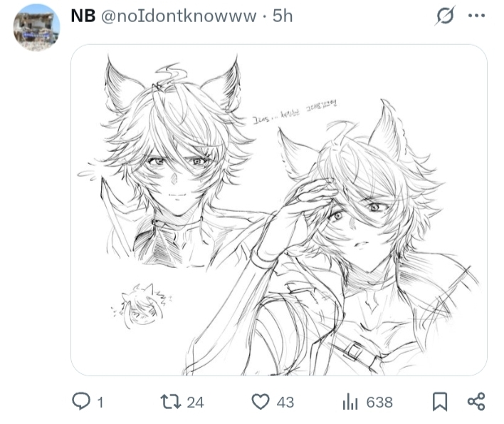Open the post via 5h timestamp
Image resolution: width=504 pixels, height=424 pixels.
click(x=283, y=16)
